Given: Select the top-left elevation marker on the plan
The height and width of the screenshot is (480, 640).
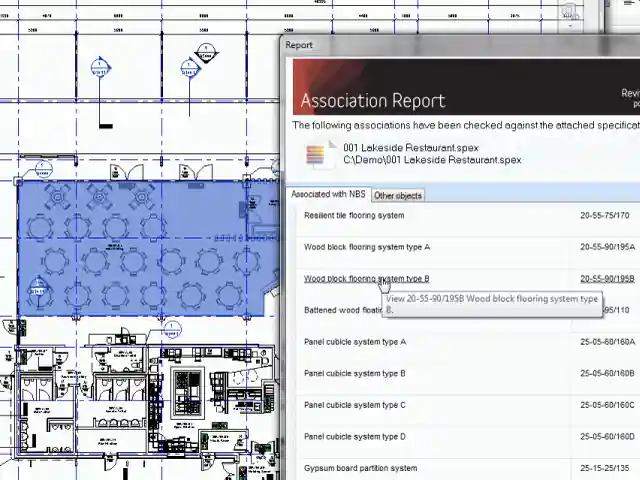Looking at the screenshot, I should tap(100, 70).
